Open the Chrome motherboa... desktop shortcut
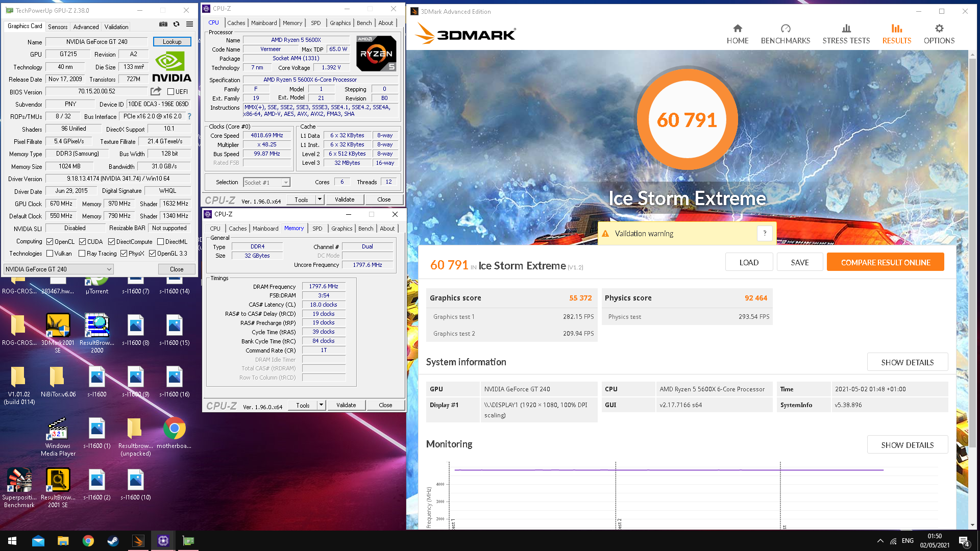The height and width of the screenshot is (551, 980). coord(174,434)
